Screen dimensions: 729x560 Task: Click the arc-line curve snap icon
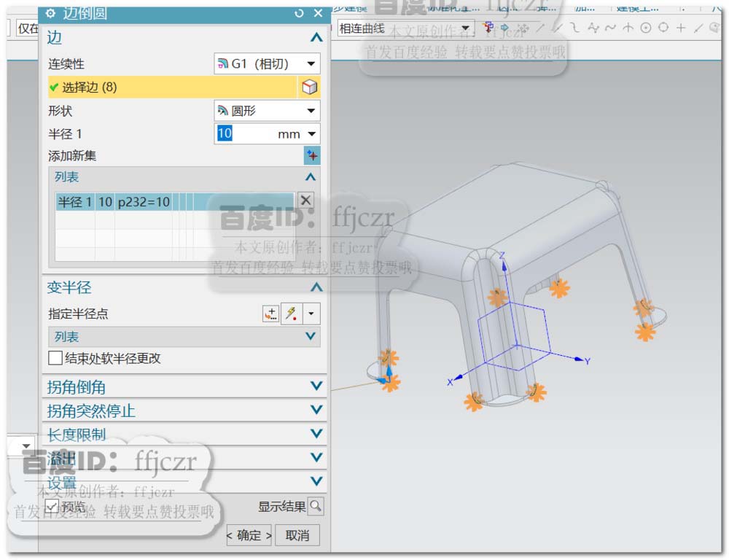click(576, 28)
